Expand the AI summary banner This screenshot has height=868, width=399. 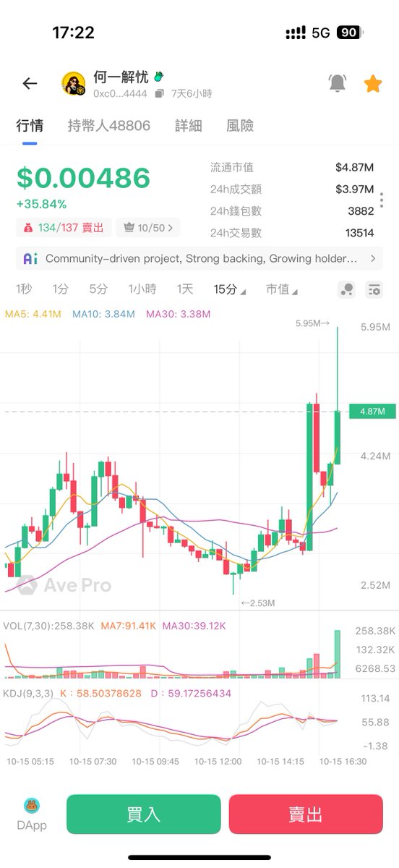point(199,258)
